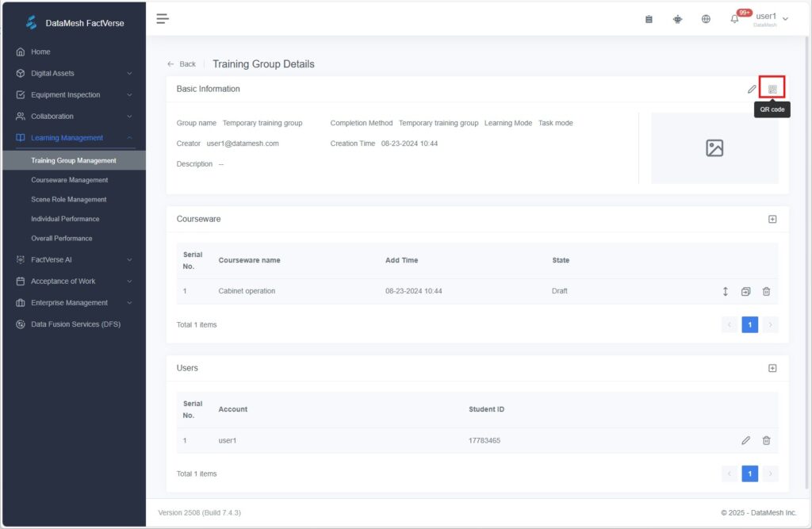Reorder Cabinet operation using sort arrows
The width and height of the screenshot is (812, 529).
coord(725,291)
